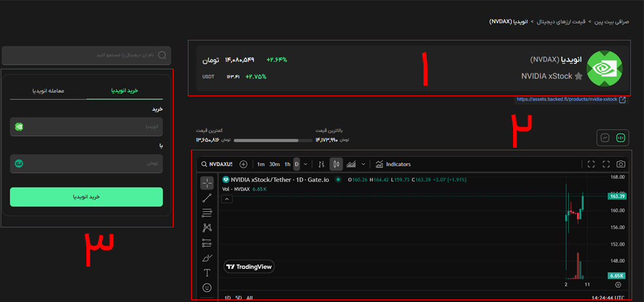Click the external link icon beside backed.fi URL
The height and width of the screenshot is (302, 644).
(622, 100)
